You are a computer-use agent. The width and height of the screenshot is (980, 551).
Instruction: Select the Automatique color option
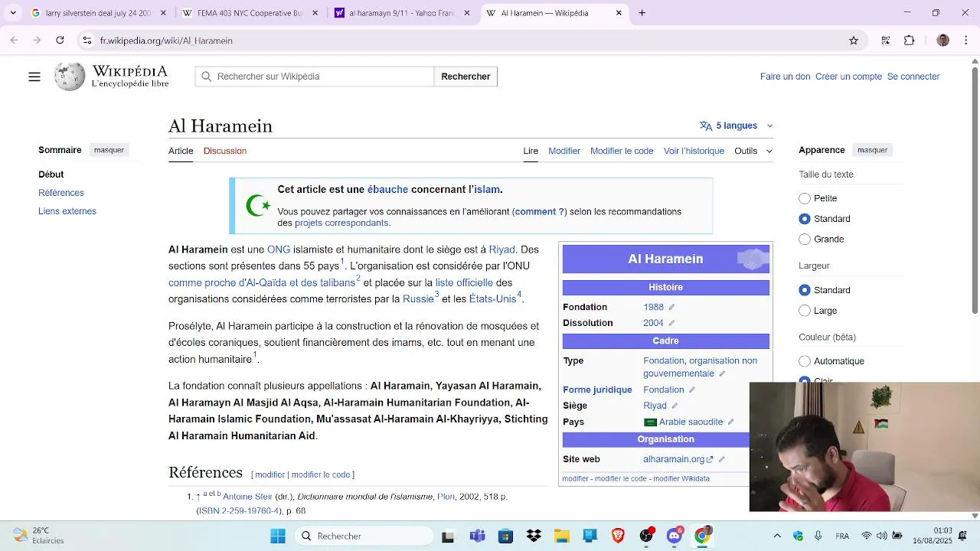805,361
